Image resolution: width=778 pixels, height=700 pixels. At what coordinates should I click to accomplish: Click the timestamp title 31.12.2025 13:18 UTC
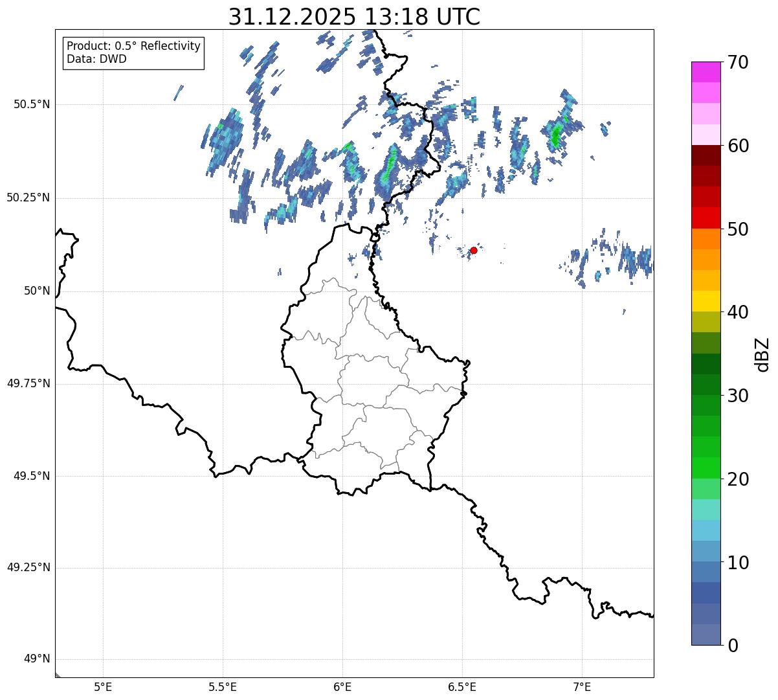tap(354, 17)
